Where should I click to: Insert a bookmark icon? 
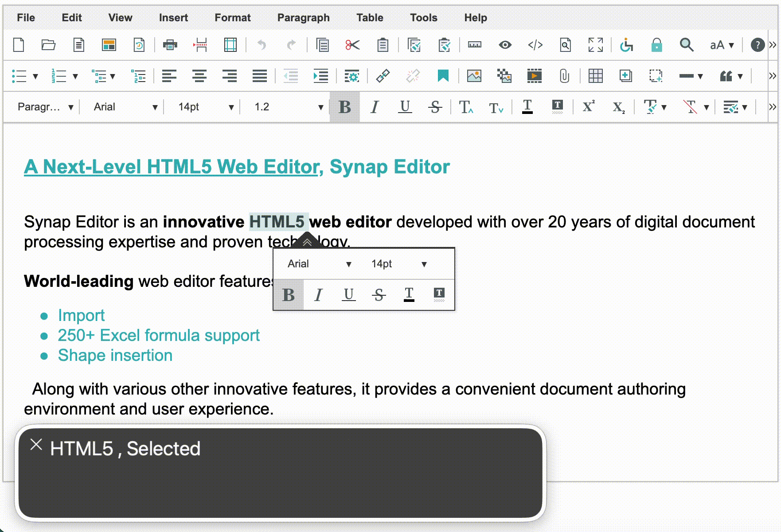tap(443, 76)
